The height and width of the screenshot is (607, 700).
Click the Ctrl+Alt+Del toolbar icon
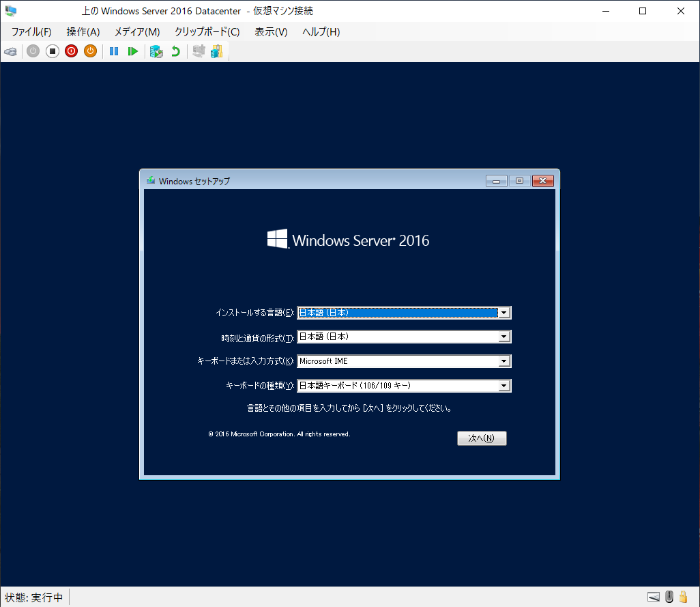tap(10, 52)
